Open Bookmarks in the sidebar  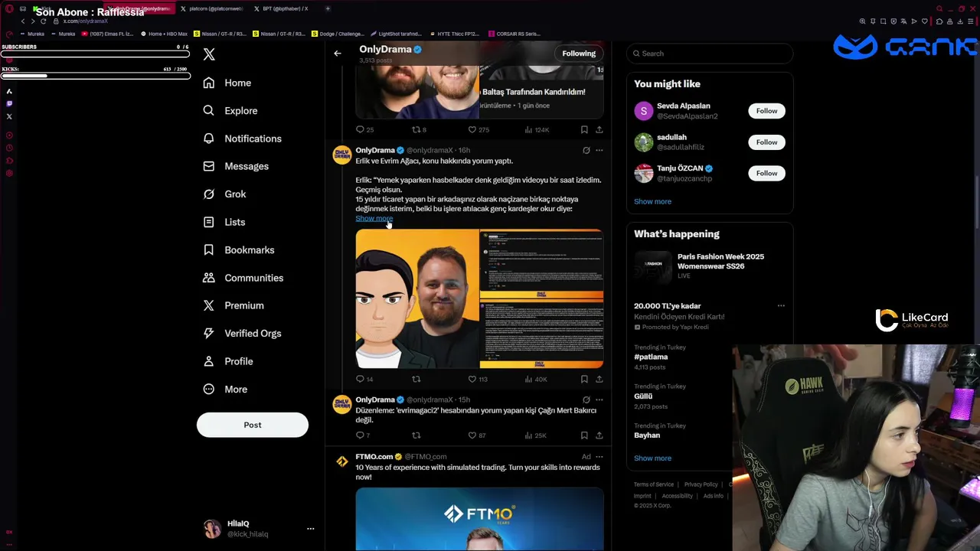tap(238, 250)
